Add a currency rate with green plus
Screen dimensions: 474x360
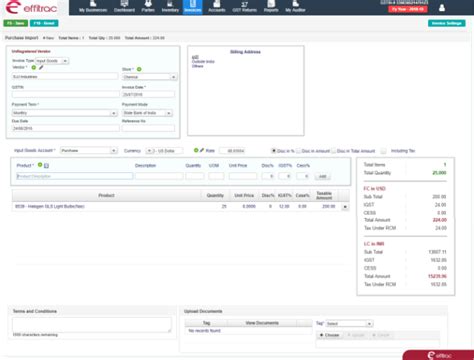(x=196, y=150)
